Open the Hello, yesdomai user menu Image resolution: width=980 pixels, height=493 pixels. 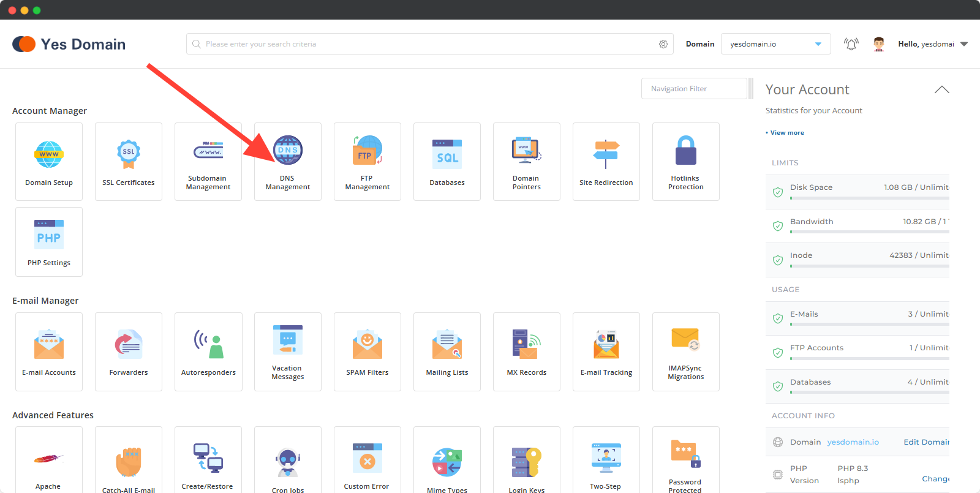coord(933,44)
